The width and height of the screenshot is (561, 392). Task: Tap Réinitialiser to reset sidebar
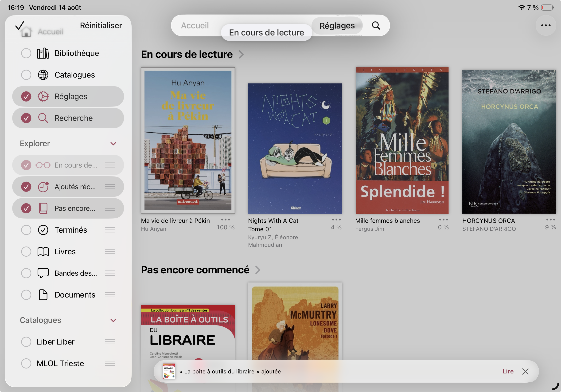pyautogui.click(x=101, y=25)
